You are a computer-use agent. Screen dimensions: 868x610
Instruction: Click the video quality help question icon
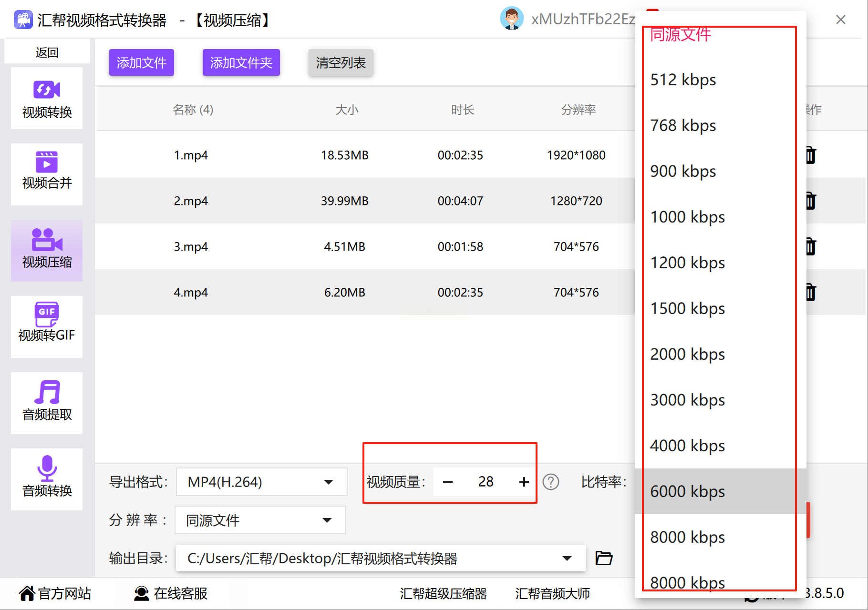(x=551, y=482)
